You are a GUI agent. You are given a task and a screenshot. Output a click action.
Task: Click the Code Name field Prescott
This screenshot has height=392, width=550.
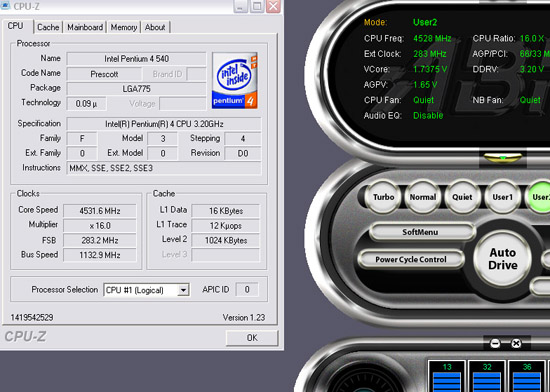104,74
